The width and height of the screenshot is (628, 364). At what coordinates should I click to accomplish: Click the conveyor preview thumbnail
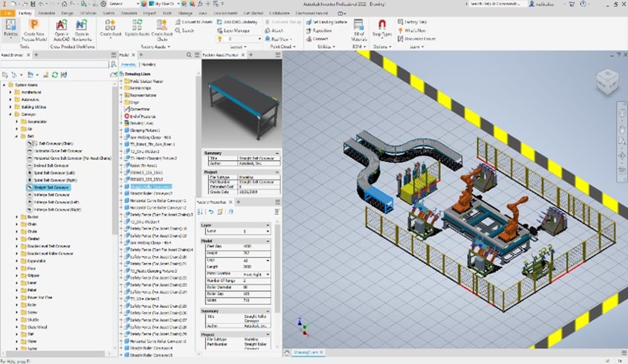242,103
